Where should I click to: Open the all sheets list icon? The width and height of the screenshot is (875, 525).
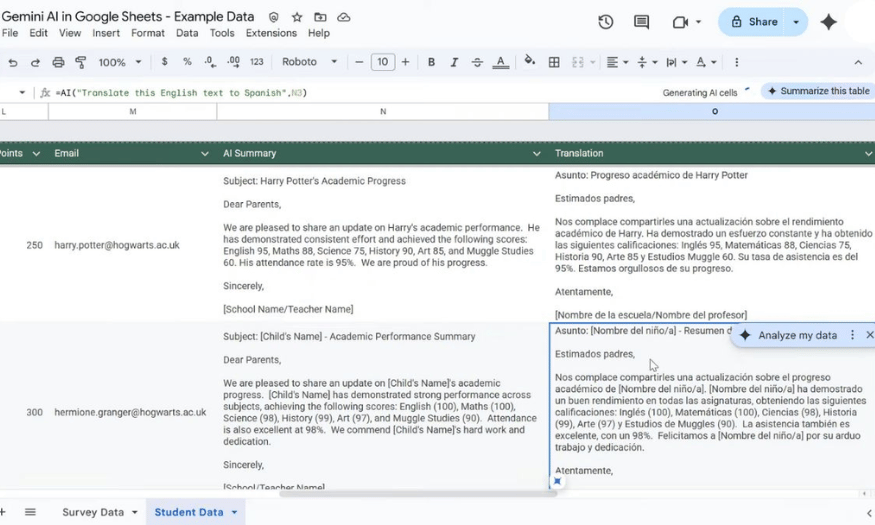pyautogui.click(x=30, y=512)
